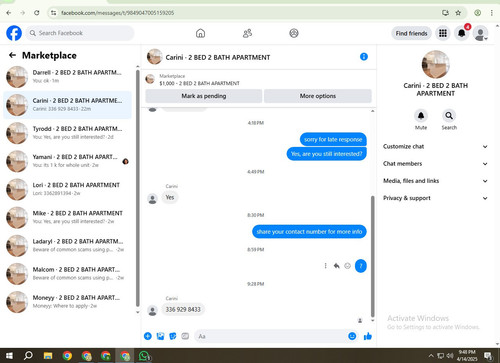The height and width of the screenshot is (363, 500).
Task: Open the Groups icon in top navigation
Action: click(x=294, y=33)
